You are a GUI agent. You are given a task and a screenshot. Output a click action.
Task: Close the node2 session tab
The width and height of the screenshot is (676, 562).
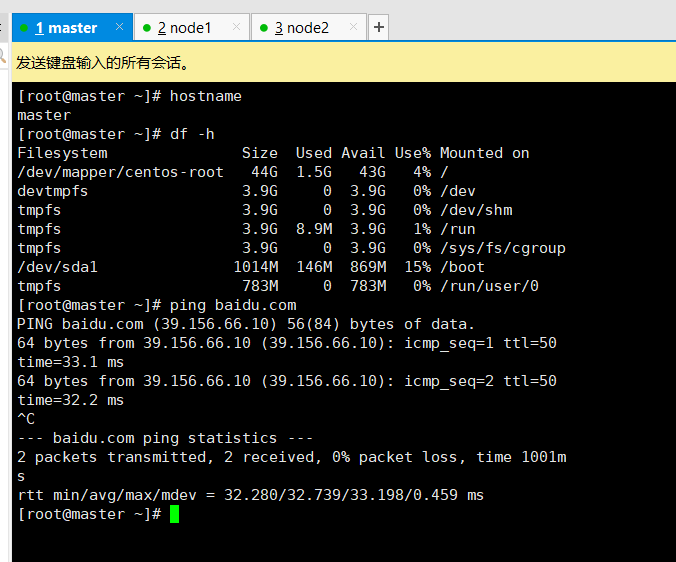353,27
